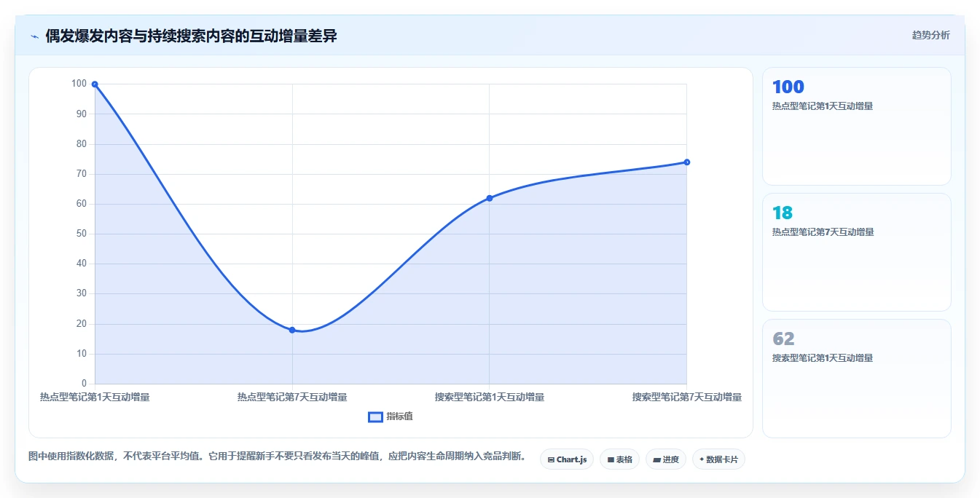Click the card value 100

788,87
